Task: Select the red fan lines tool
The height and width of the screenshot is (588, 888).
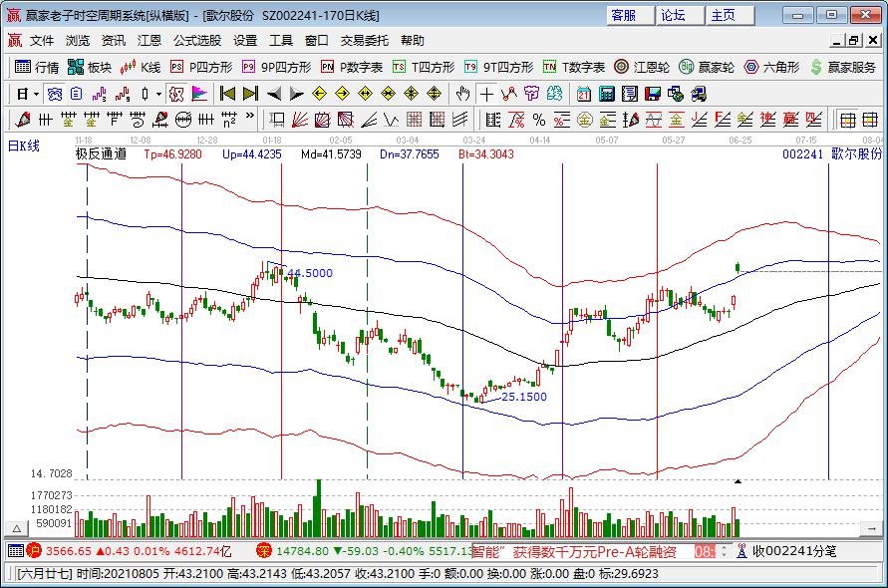Action: click(x=300, y=121)
